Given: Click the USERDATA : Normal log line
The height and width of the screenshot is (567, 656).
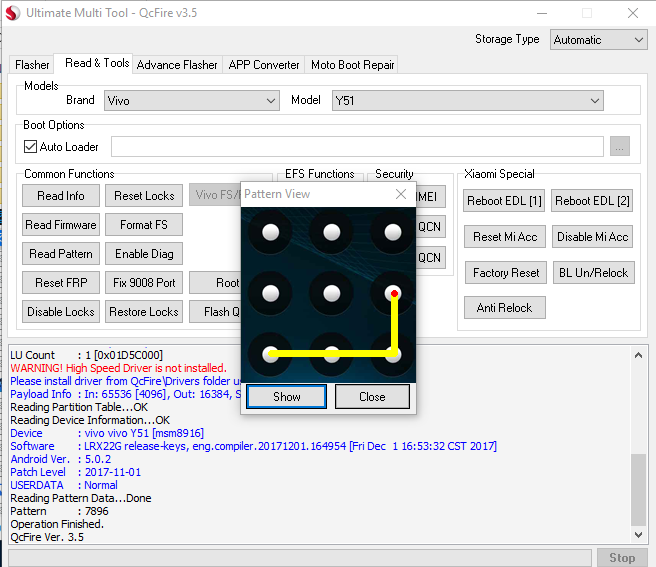Looking at the screenshot, I should point(64,485).
